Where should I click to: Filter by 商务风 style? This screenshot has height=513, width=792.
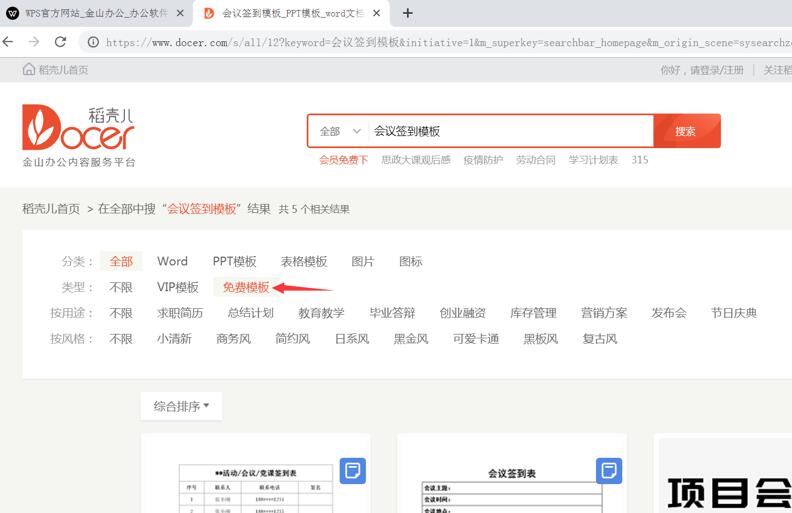tap(233, 339)
